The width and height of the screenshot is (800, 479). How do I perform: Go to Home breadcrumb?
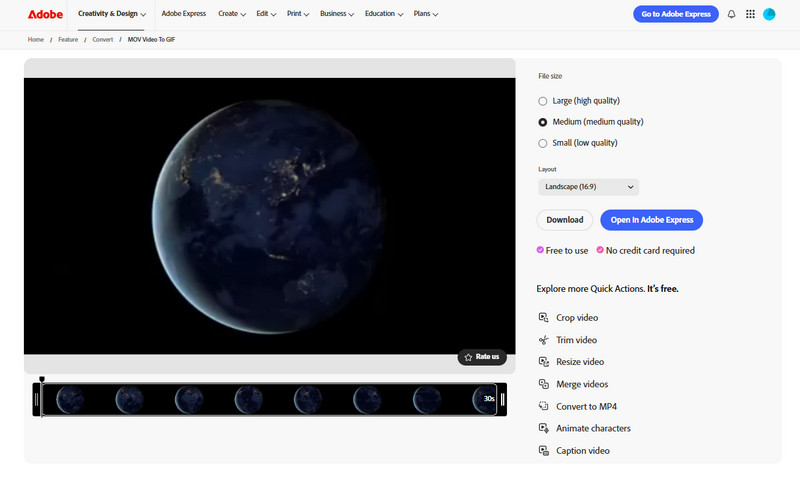36,39
